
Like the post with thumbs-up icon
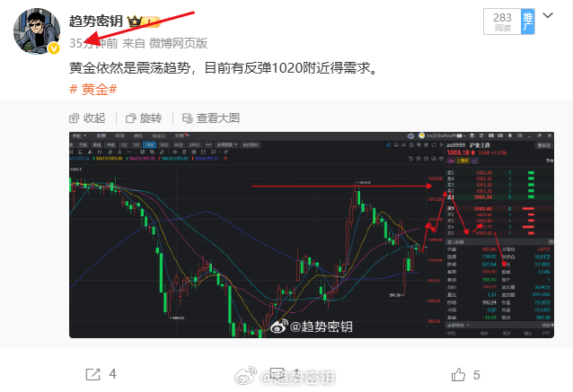coord(458,374)
